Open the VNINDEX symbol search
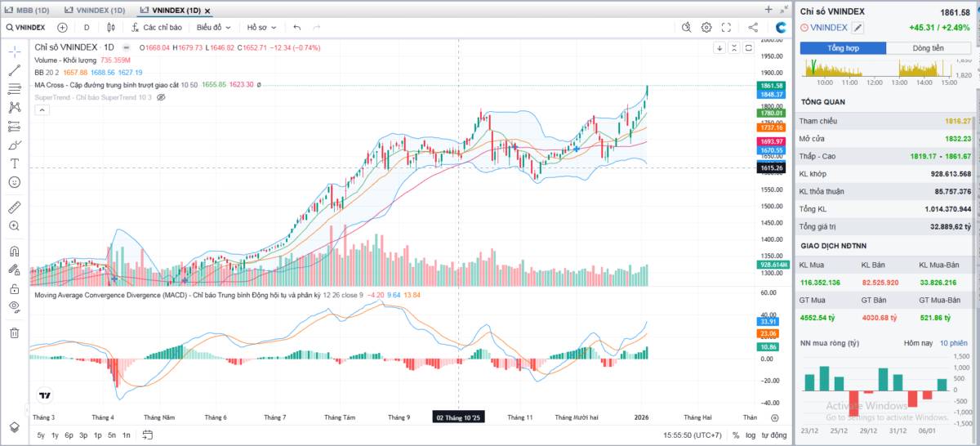Image resolution: width=980 pixels, height=446 pixels. (25, 27)
